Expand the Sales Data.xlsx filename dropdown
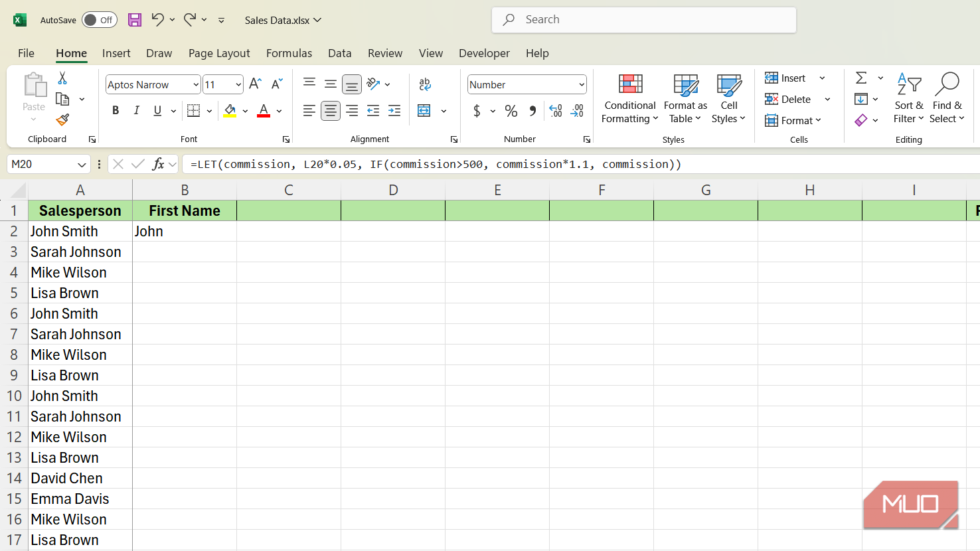The height and width of the screenshot is (551, 980). pyautogui.click(x=317, y=20)
